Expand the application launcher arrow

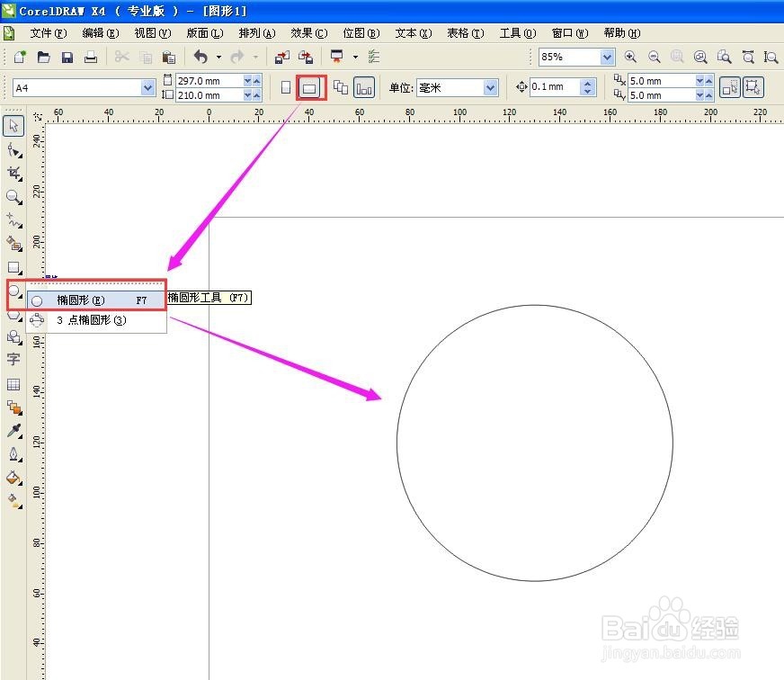(355, 57)
